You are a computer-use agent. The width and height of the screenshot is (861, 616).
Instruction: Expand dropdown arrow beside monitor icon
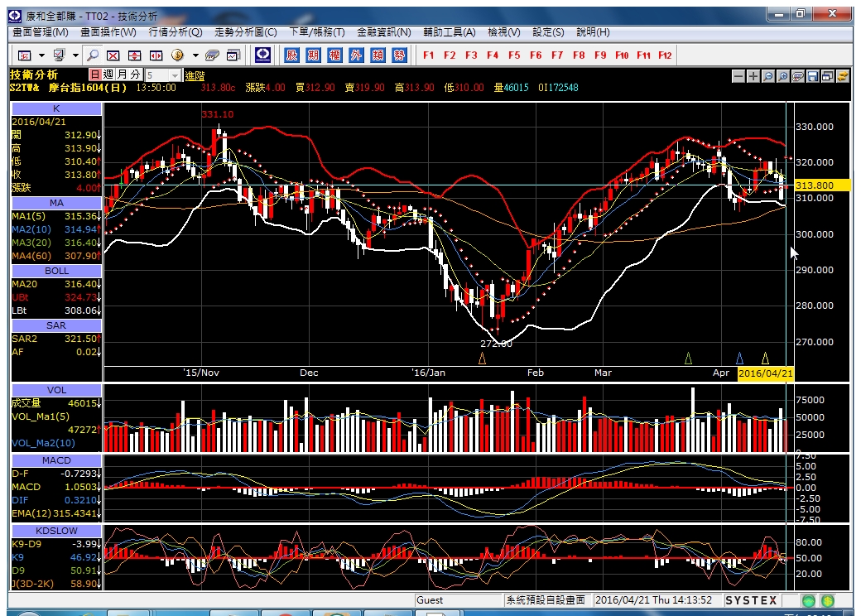click(76, 55)
